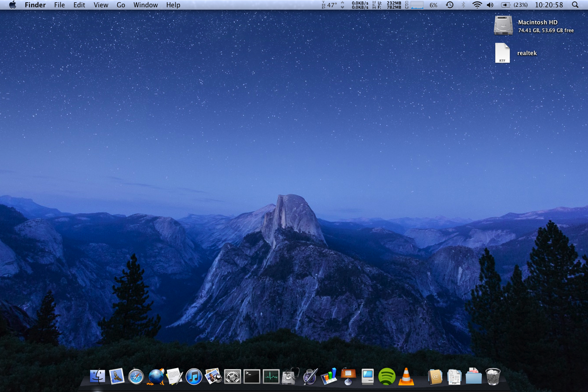Open the classic Macintosh computer icon in Dock
Viewport: 588px width, 392px height.
[x=367, y=376]
